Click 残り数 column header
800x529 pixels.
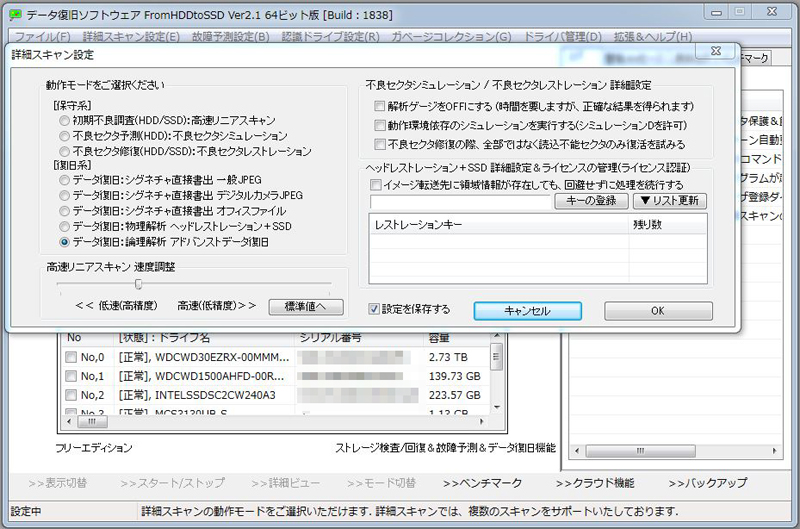(x=668, y=224)
